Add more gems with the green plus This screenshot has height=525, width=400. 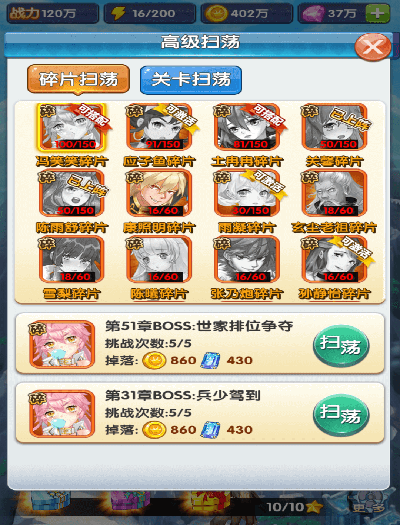pos(378,13)
